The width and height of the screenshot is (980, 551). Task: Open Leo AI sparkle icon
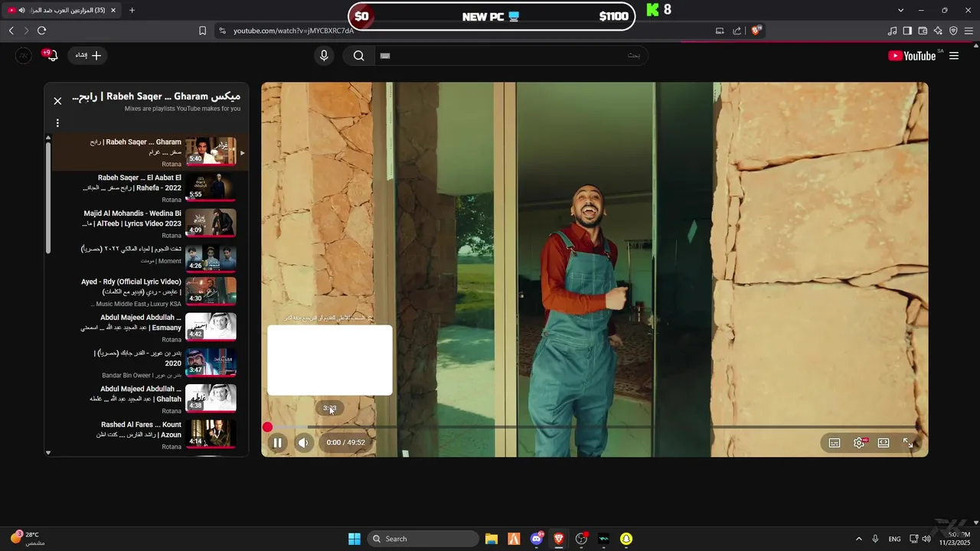tap(938, 31)
